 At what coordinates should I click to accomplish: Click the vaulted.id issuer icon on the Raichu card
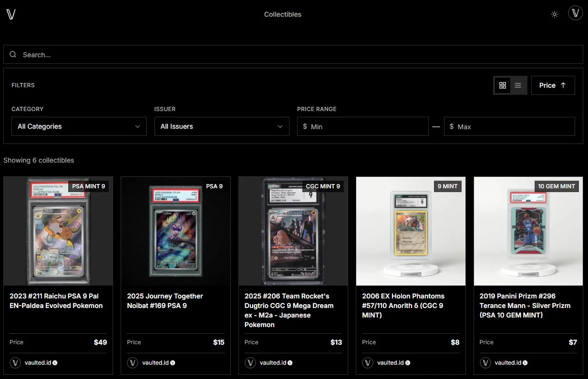(x=15, y=363)
